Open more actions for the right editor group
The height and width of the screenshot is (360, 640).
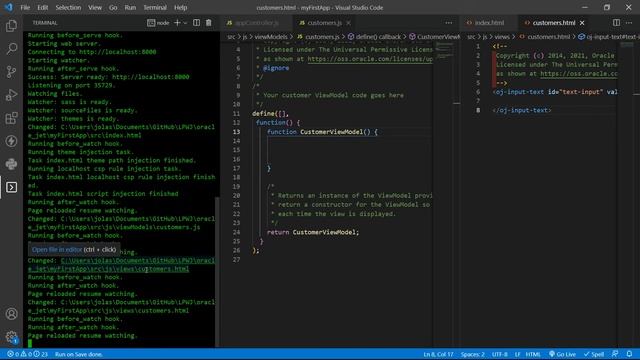[x=629, y=23]
